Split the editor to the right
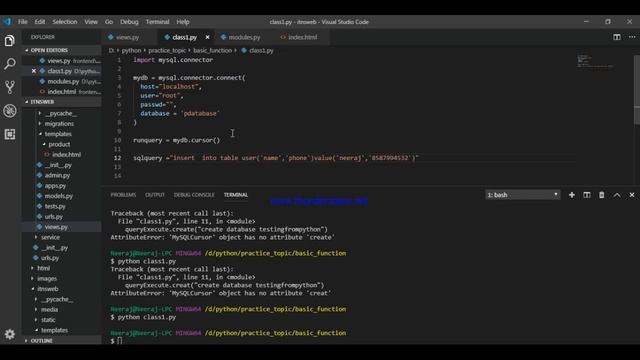 pos(617,37)
